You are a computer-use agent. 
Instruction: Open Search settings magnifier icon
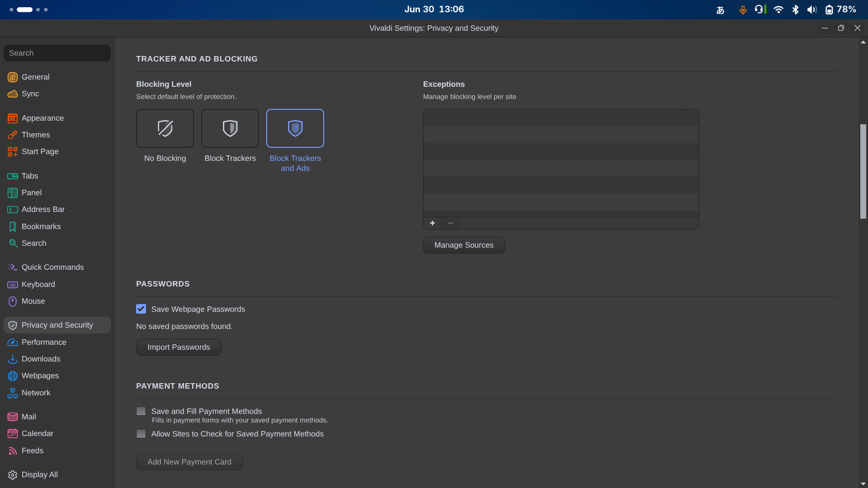(13, 244)
